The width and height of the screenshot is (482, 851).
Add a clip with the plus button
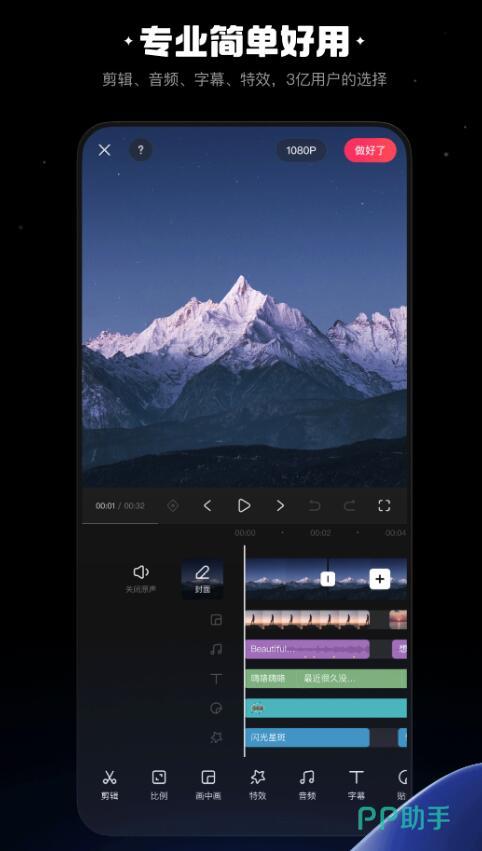(379, 579)
